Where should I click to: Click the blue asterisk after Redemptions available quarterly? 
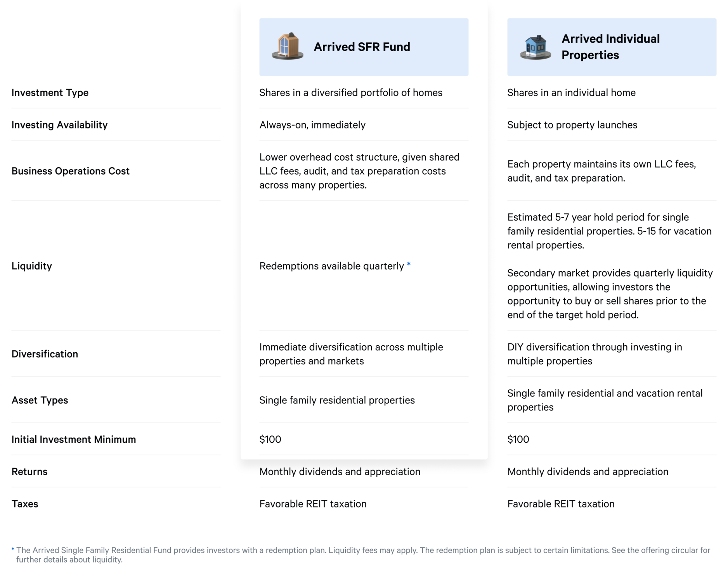click(x=409, y=265)
